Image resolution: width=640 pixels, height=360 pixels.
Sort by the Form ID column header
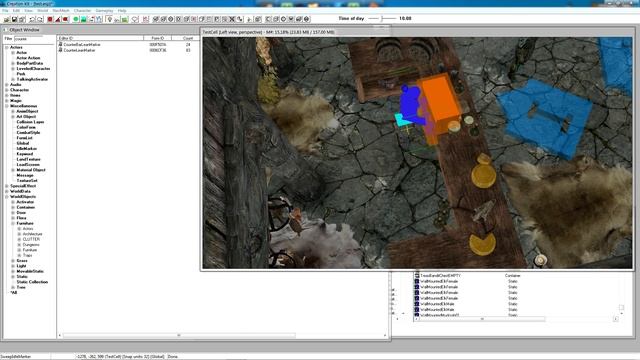tap(158, 38)
